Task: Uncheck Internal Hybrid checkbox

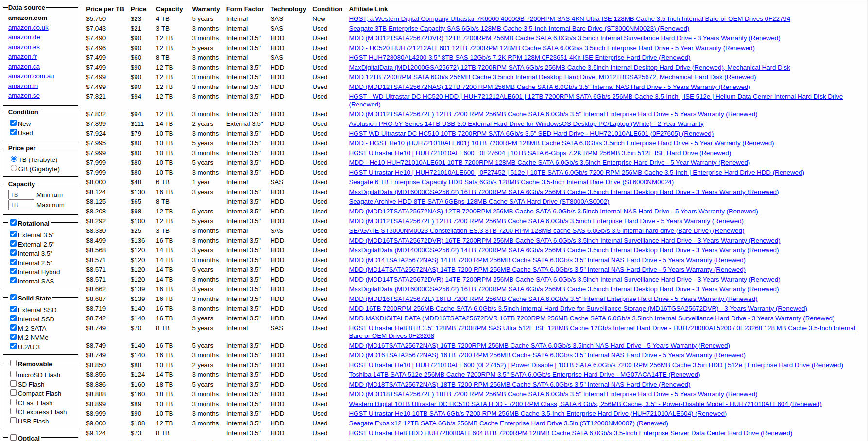Action: click(14, 271)
